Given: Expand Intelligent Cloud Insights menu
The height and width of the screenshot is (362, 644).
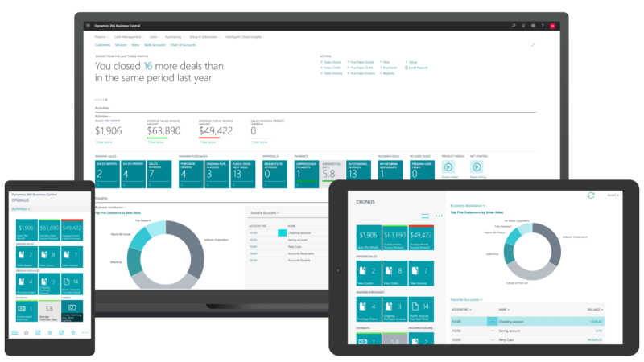Looking at the screenshot, I should click(245, 37).
